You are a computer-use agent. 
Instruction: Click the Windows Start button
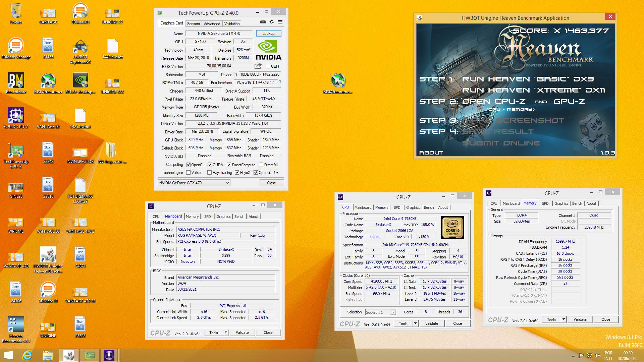(8, 355)
